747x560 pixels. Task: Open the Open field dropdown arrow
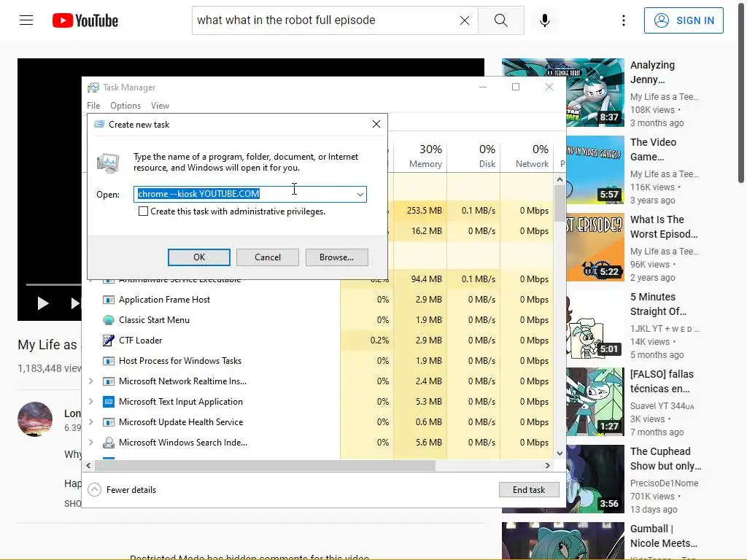[360, 194]
